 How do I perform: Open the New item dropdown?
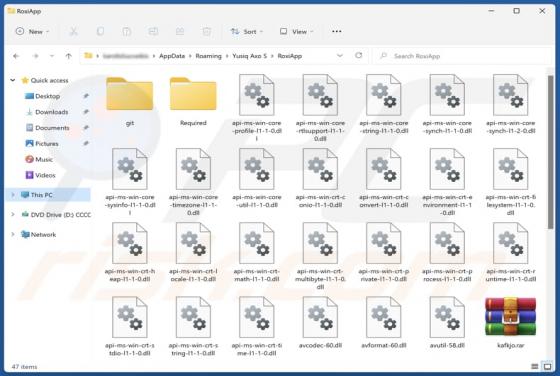pyautogui.click(x=32, y=31)
